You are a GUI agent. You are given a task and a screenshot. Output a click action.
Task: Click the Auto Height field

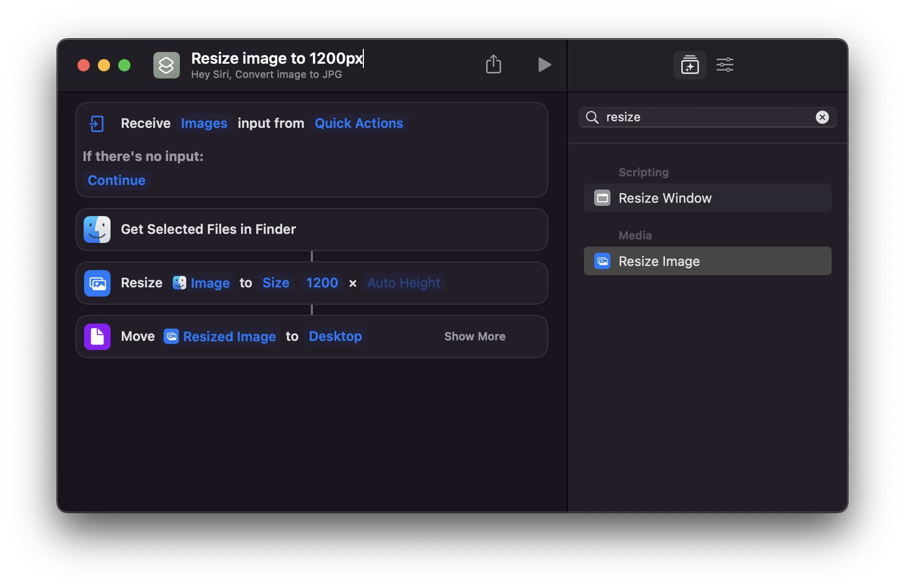pos(404,283)
